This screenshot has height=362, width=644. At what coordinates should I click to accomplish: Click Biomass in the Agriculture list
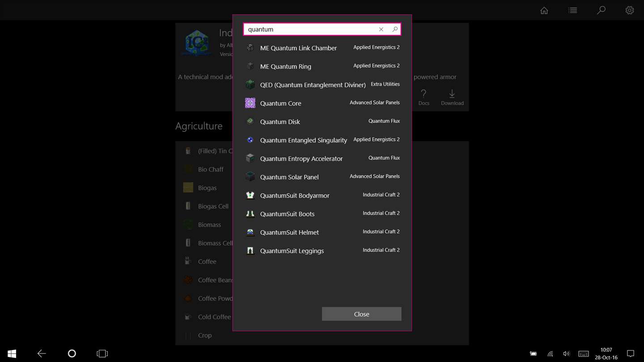coord(209,224)
